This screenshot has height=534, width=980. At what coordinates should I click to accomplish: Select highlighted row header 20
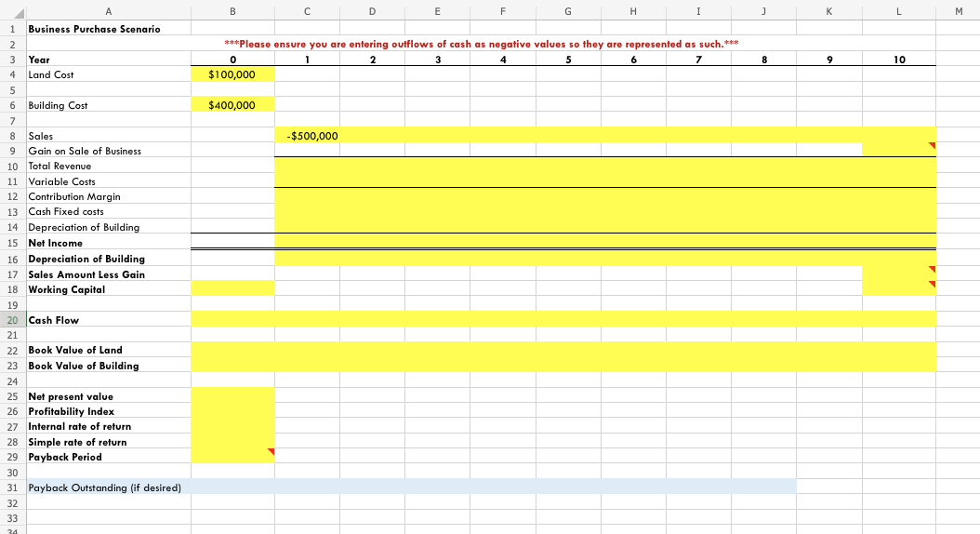(x=12, y=319)
